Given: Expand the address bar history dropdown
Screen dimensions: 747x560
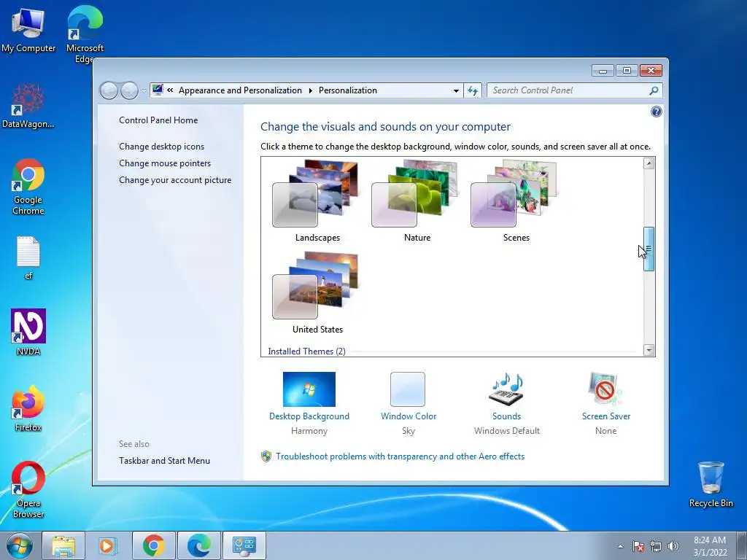Looking at the screenshot, I should coord(456,90).
